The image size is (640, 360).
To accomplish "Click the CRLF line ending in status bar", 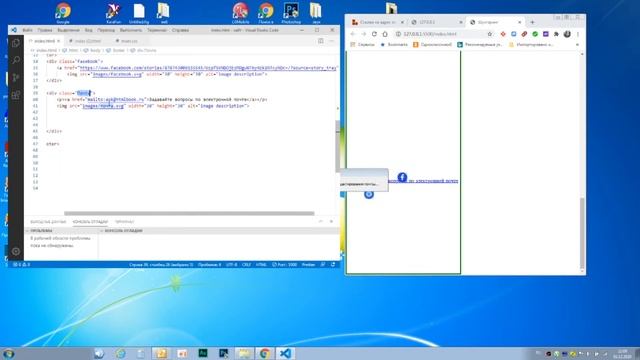I will click(x=247, y=264).
